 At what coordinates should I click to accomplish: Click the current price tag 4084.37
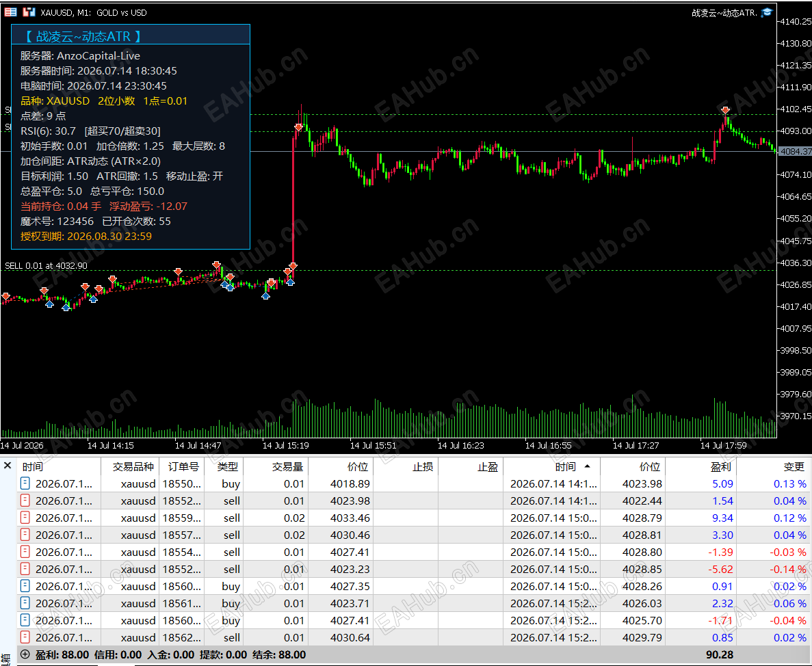click(796, 152)
